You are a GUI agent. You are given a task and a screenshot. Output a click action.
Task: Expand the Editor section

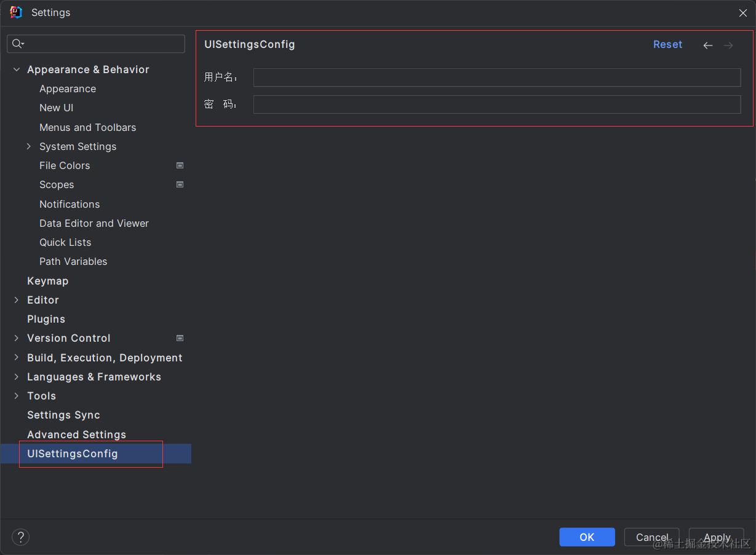click(x=17, y=300)
